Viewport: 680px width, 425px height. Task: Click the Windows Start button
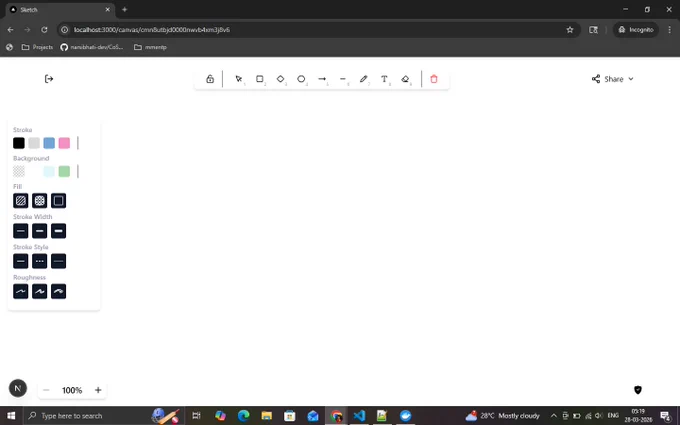coord(11,415)
